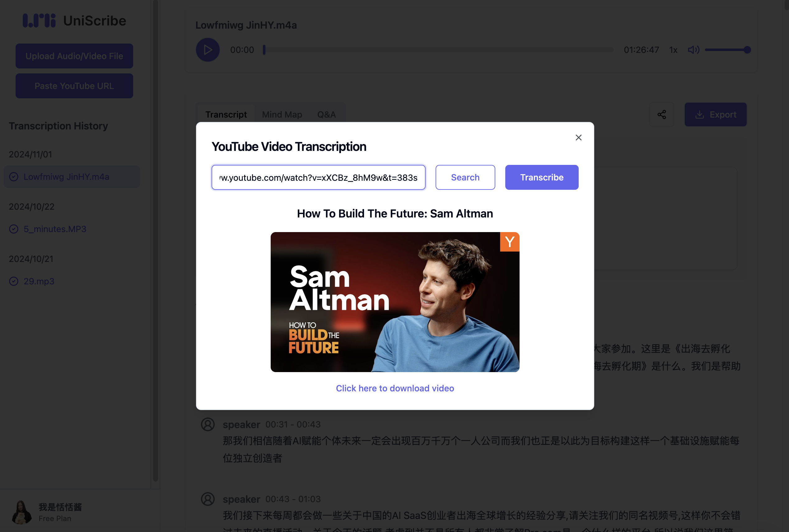This screenshot has height=532, width=789.
Task: Click the speaker avatar at 00:43
Action: click(x=208, y=499)
